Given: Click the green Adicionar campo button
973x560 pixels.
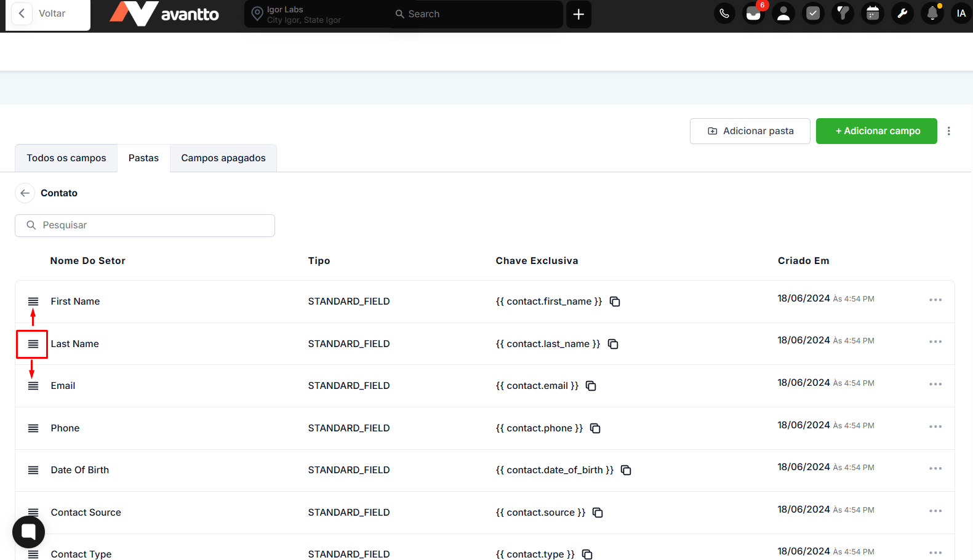Looking at the screenshot, I should [x=876, y=131].
